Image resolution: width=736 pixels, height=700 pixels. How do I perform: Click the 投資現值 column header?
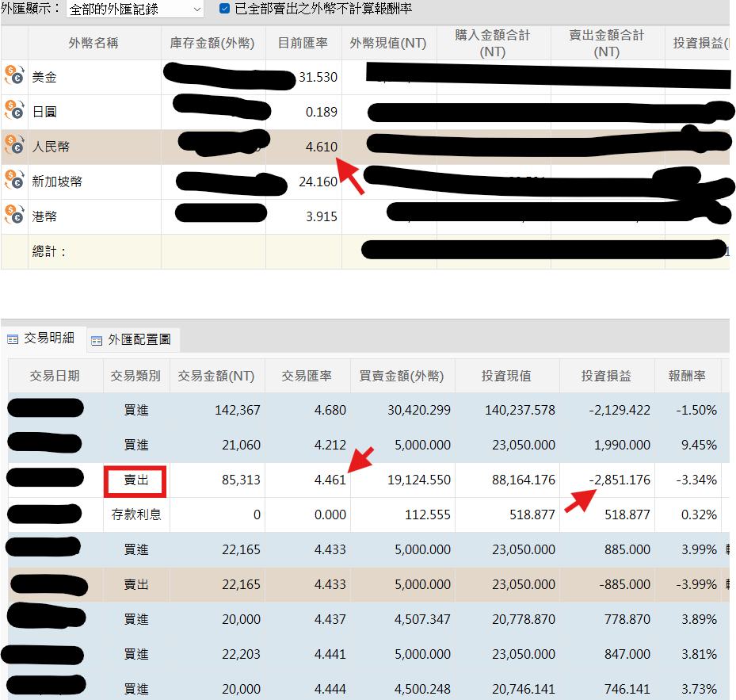click(x=507, y=376)
